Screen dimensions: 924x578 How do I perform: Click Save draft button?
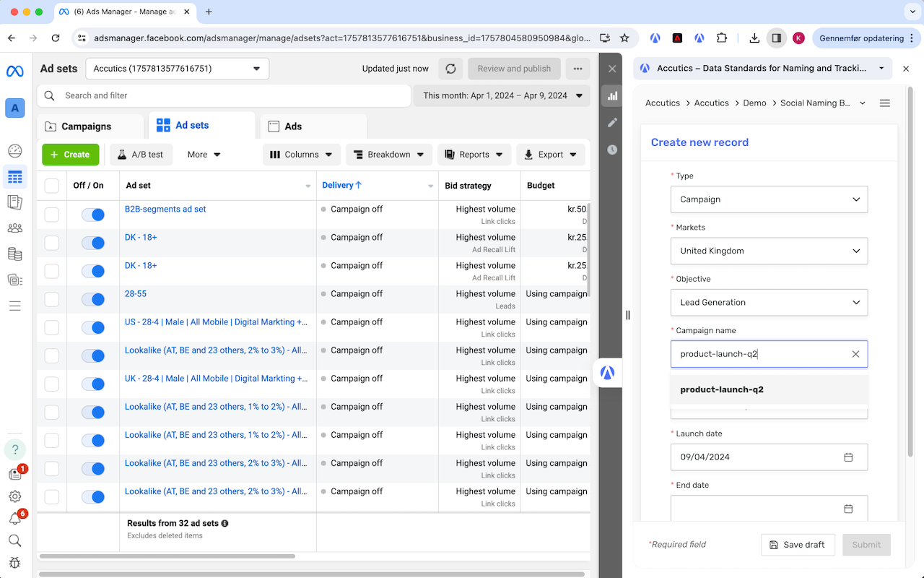coord(798,545)
